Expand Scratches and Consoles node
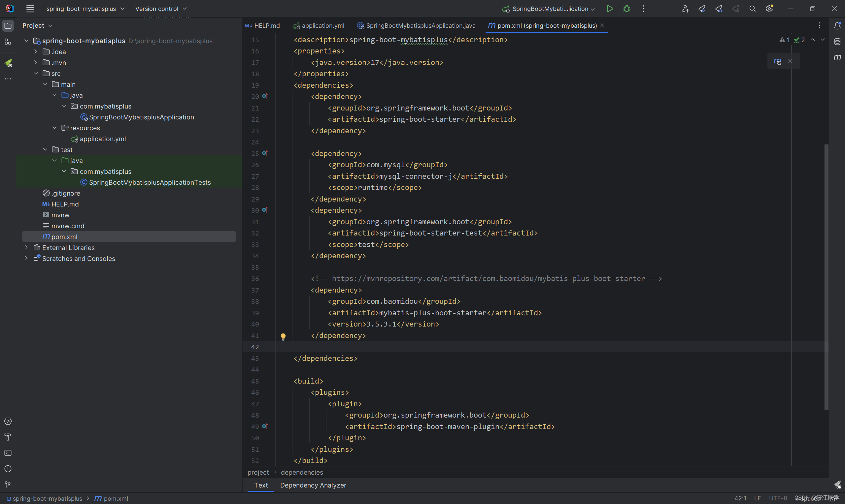Image resolution: width=845 pixels, height=504 pixels. pos(26,259)
